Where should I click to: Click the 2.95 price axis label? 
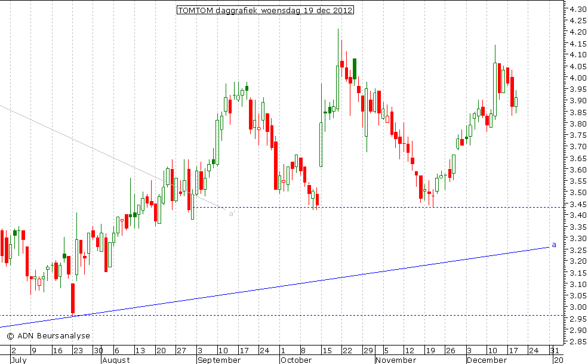coord(578,319)
